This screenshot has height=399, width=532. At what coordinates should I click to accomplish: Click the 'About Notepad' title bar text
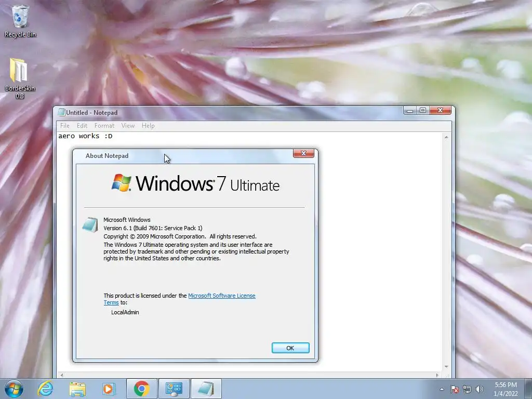pyautogui.click(x=107, y=156)
